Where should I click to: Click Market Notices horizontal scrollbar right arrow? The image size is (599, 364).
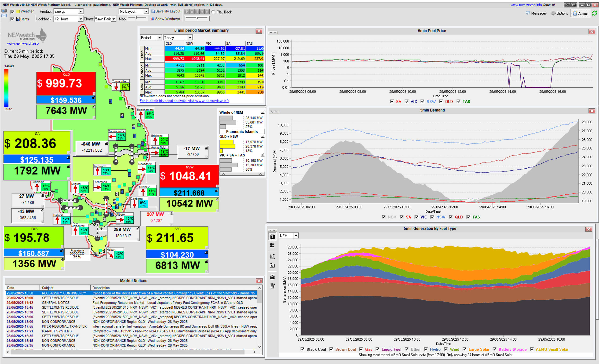254,352
